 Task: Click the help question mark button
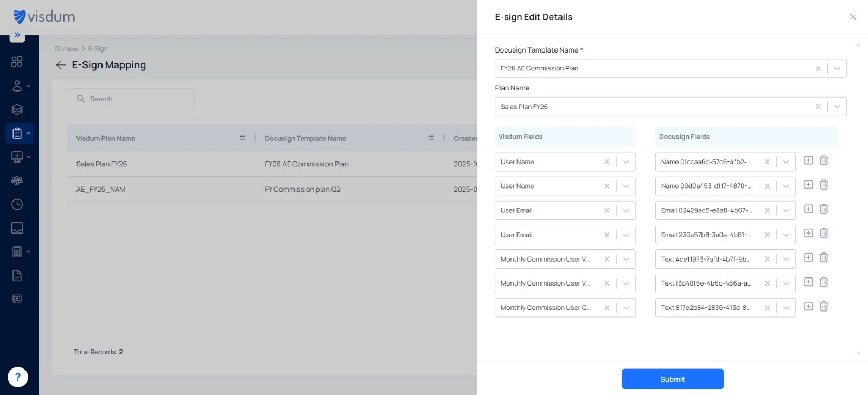point(18,377)
